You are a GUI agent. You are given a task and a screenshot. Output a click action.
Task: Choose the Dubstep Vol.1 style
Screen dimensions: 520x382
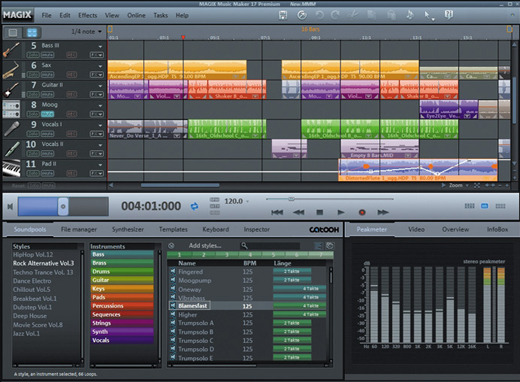click(x=32, y=307)
